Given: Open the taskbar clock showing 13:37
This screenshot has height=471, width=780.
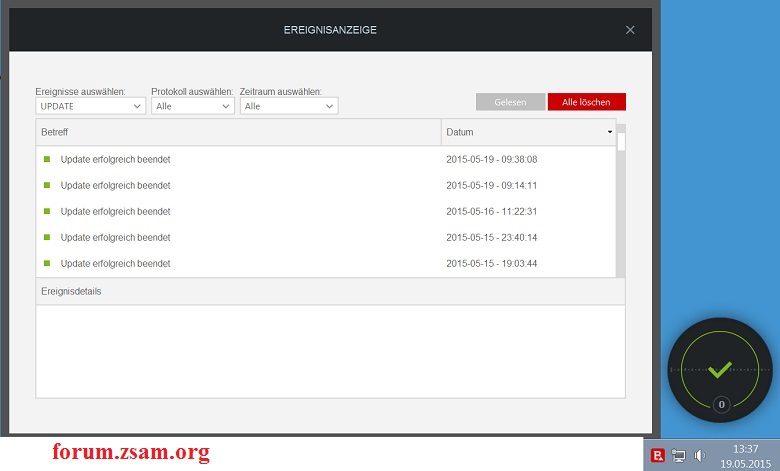Looking at the screenshot, I should pos(745,456).
